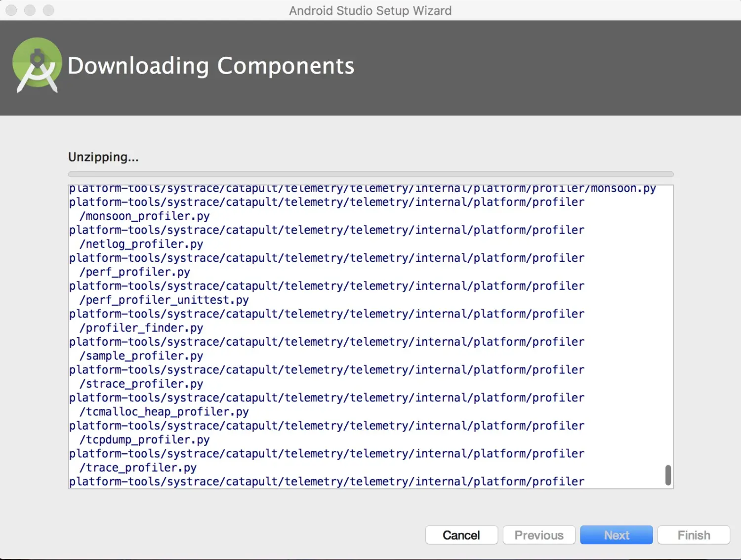Click the '/netlog_profiler.py' log line
The image size is (741, 560).
tap(141, 244)
